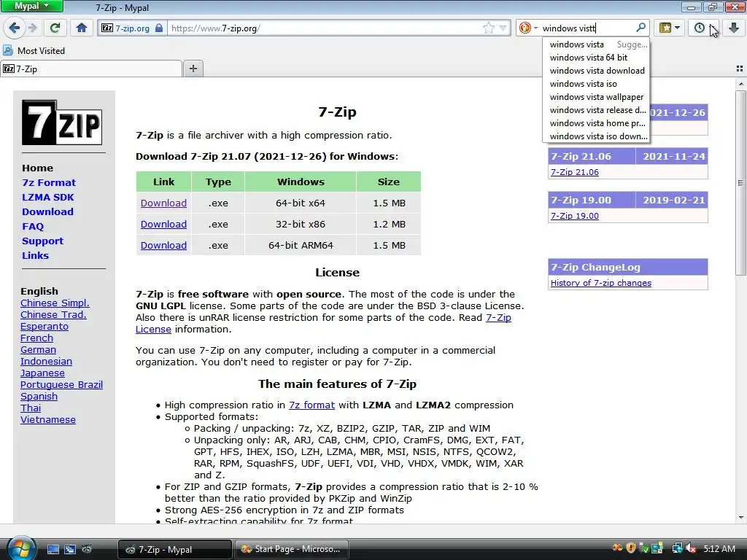Switch language to French
The height and width of the screenshot is (560, 747).
[36, 338]
